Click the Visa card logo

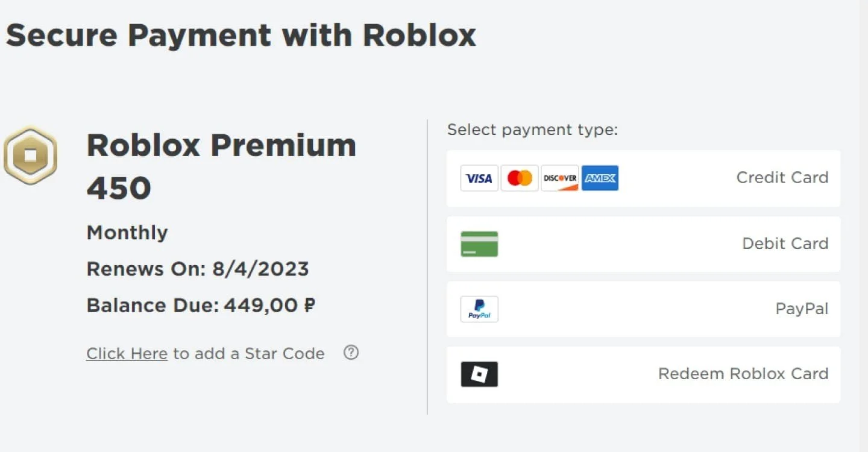pyautogui.click(x=479, y=178)
